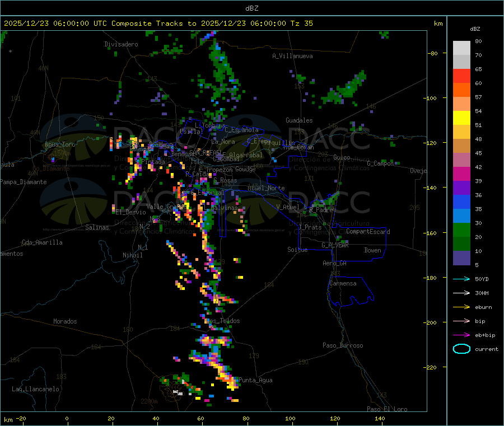Click the '100' tick on horizontal km axis
The image size is (504, 426).
[x=290, y=418]
